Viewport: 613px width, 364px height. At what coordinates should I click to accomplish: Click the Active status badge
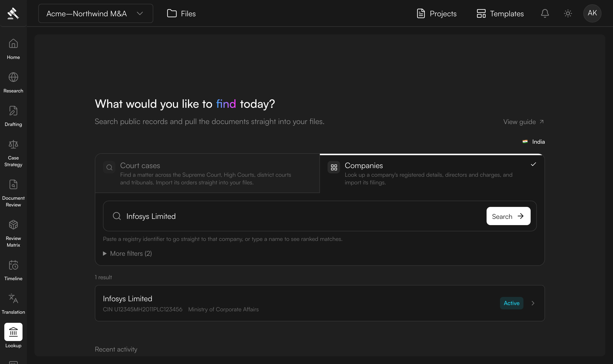(511, 303)
